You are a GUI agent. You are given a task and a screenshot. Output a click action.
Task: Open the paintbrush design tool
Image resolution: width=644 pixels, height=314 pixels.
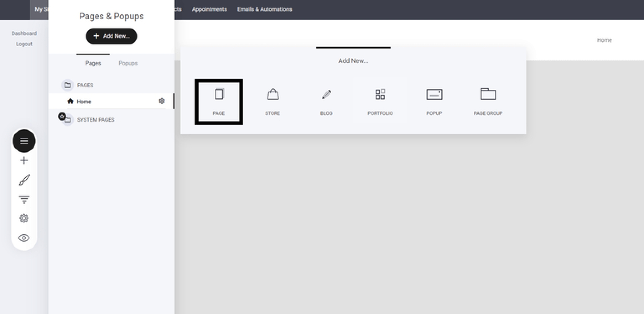[x=24, y=180]
